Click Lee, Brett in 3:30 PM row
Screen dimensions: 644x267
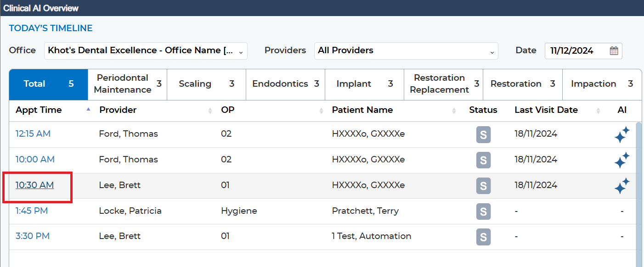(x=120, y=236)
